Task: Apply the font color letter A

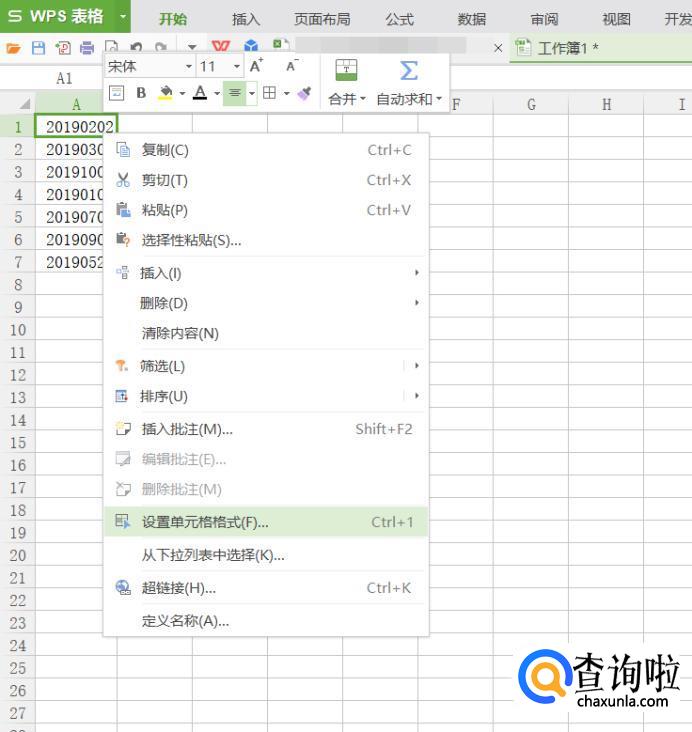Action: [200, 93]
